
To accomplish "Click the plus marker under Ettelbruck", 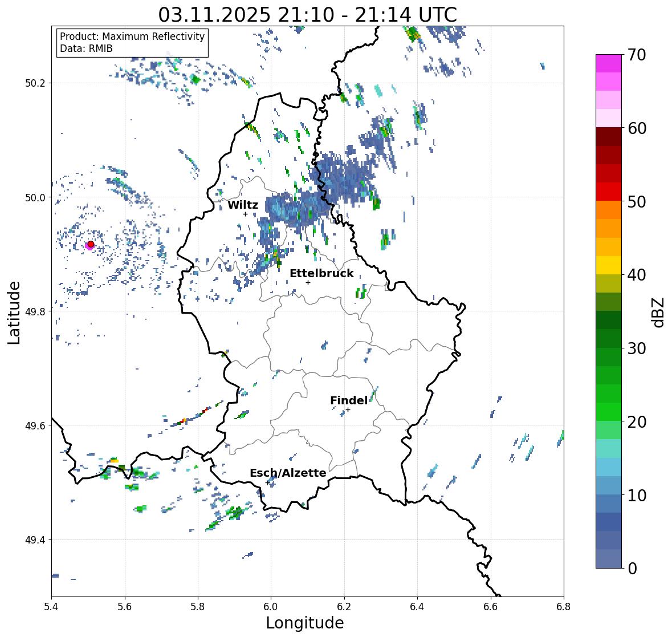I will tap(308, 282).
